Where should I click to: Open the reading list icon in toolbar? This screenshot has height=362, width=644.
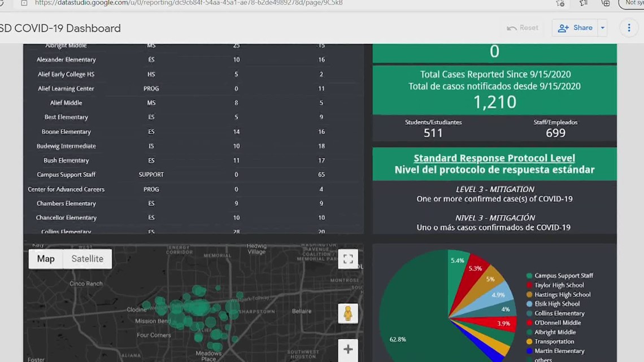click(584, 3)
